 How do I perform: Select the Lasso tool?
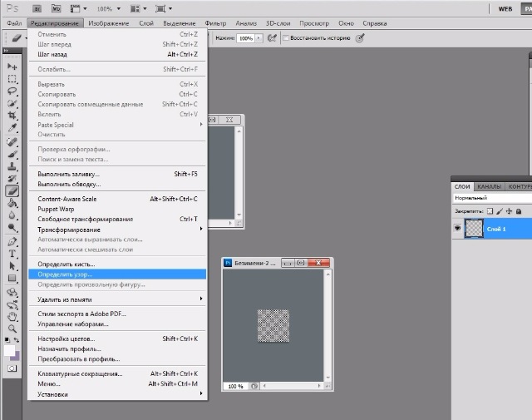click(x=12, y=91)
